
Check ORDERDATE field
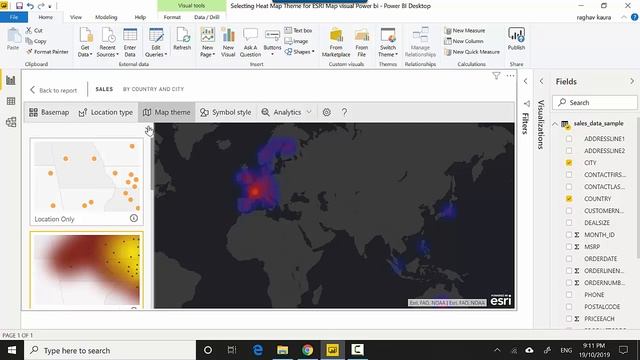[569, 259]
